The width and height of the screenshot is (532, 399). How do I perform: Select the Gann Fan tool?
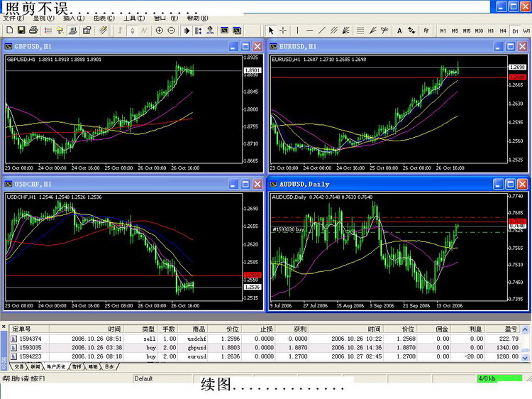(x=345, y=31)
